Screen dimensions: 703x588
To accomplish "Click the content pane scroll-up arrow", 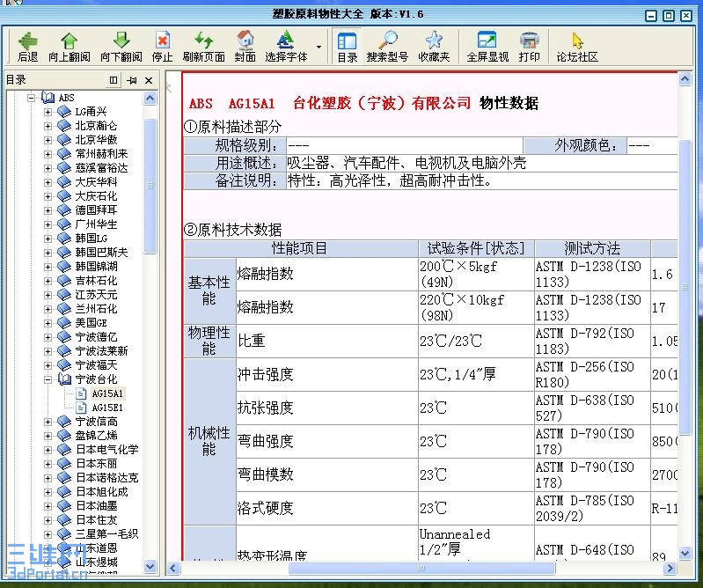I will point(685,79).
